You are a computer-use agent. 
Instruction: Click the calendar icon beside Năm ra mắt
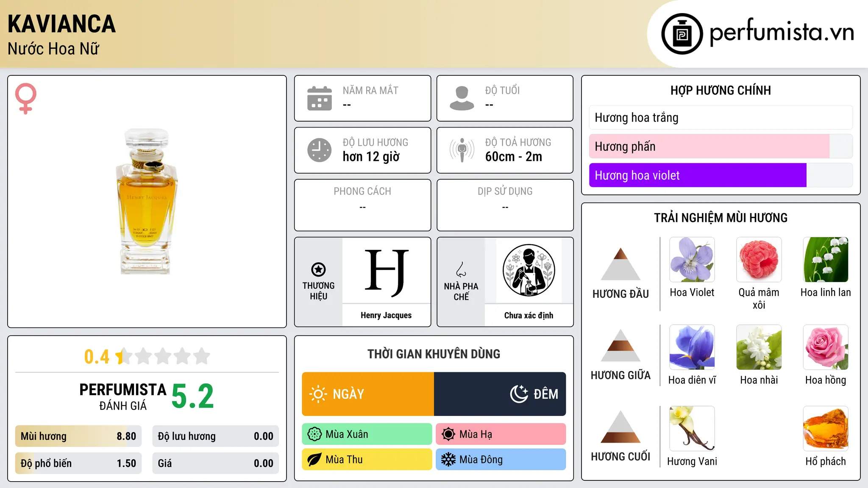pyautogui.click(x=320, y=98)
